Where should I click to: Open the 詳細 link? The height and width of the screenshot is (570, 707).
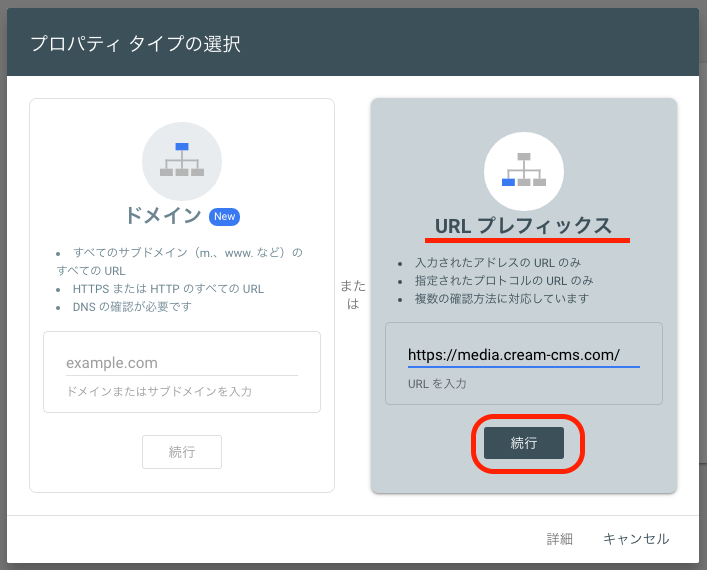(x=559, y=538)
